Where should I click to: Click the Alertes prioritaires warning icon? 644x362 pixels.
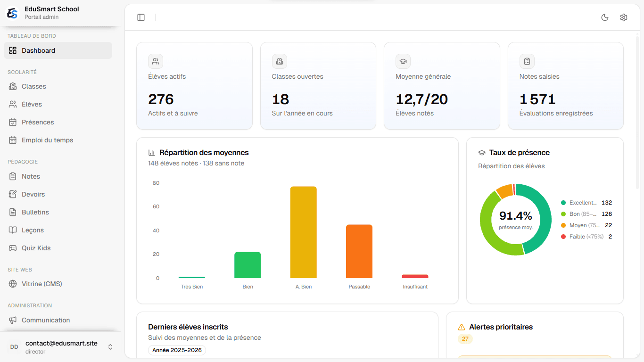(462, 327)
